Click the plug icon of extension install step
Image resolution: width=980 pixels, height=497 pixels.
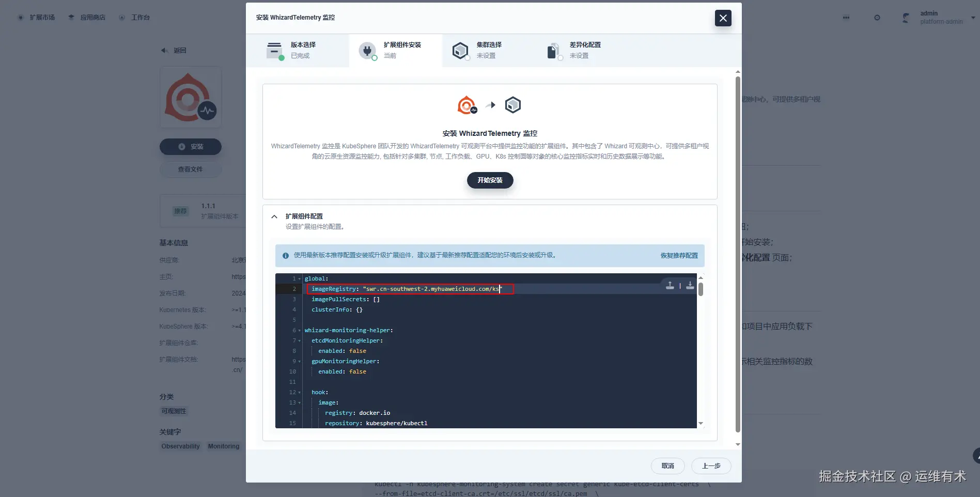[x=367, y=51]
